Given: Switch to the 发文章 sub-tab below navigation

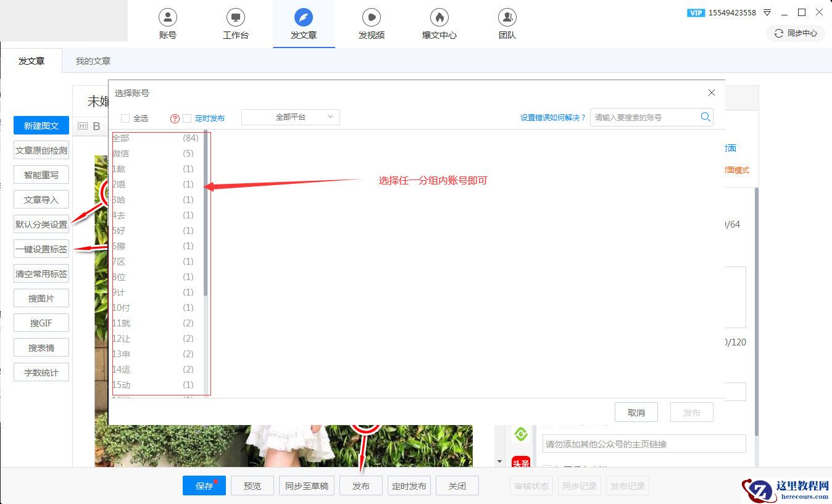Looking at the screenshot, I should [31, 61].
